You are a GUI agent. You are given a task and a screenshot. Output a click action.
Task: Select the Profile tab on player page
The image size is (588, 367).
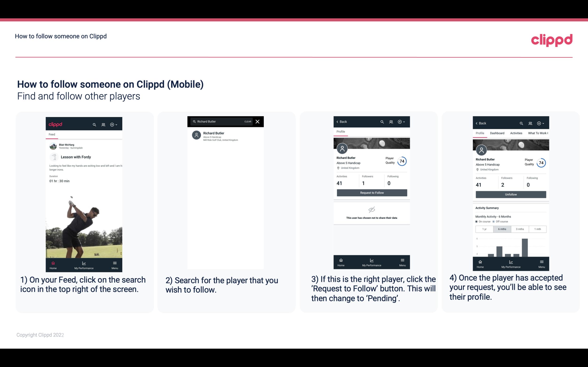341,132
